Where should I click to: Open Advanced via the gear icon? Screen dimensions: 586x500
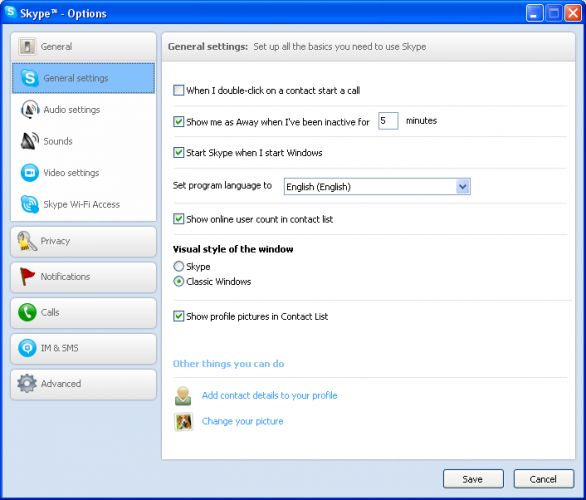pyautogui.click(x=27, y=383)
